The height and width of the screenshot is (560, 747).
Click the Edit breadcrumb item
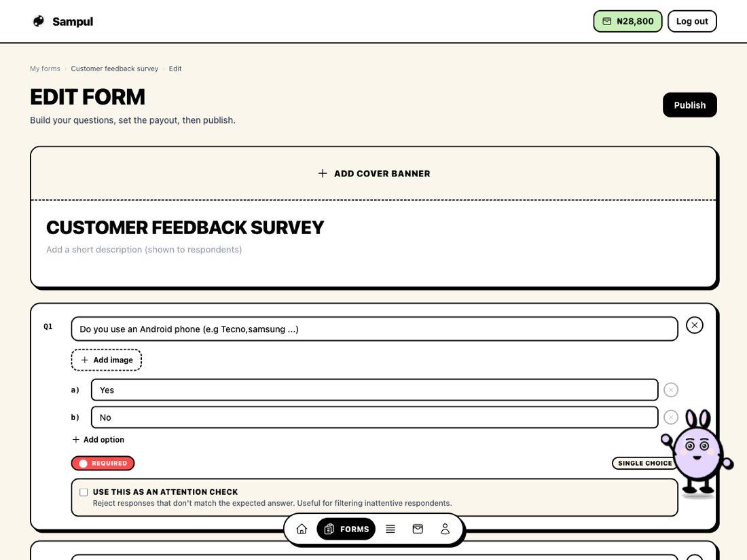click(175, 69)
